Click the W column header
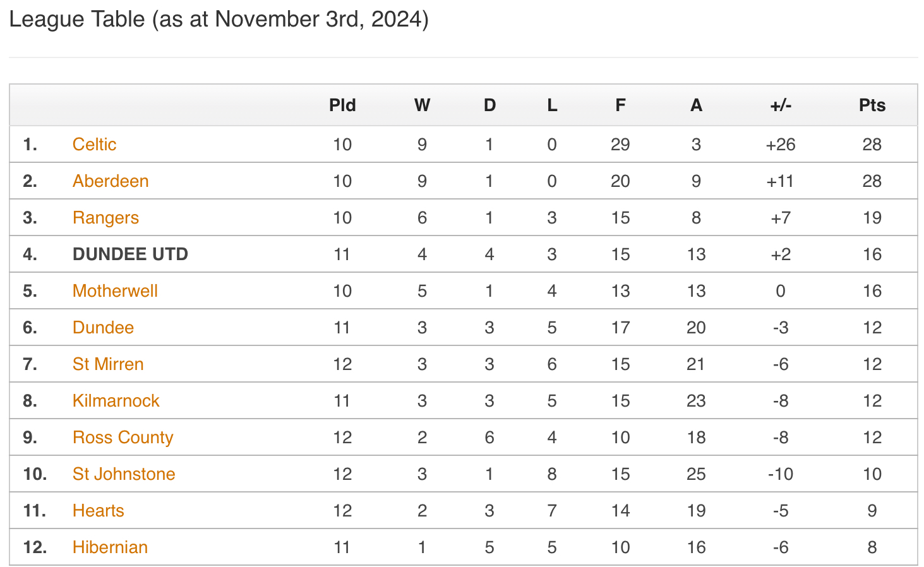The width and height of the screenshot is (924, 567). tap(422, 105)
